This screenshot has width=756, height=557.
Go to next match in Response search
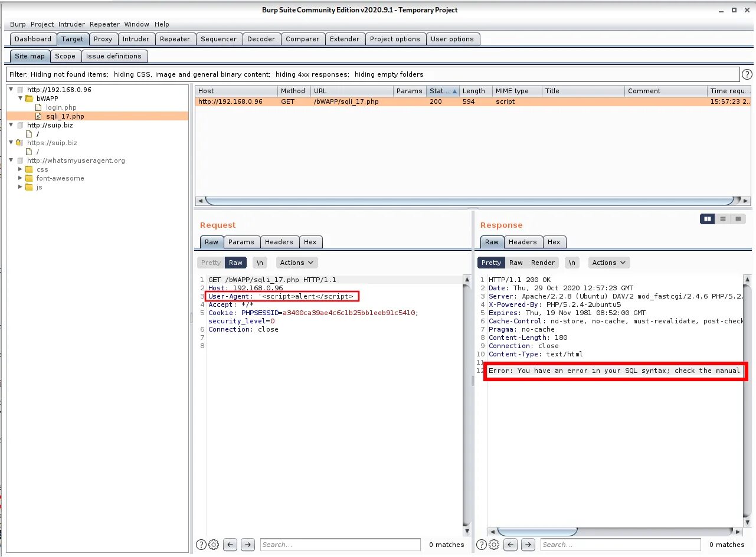(x=528, y=545)
